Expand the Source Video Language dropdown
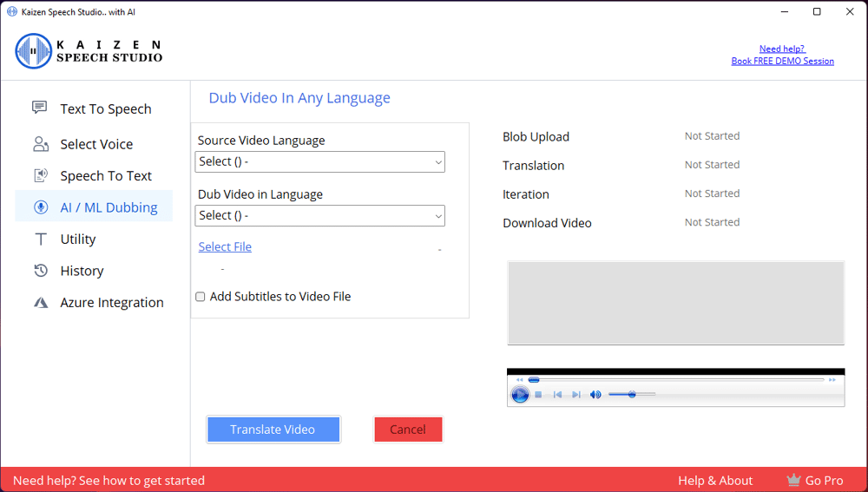This screenshot has height=492, width=868. pos(319,161)
